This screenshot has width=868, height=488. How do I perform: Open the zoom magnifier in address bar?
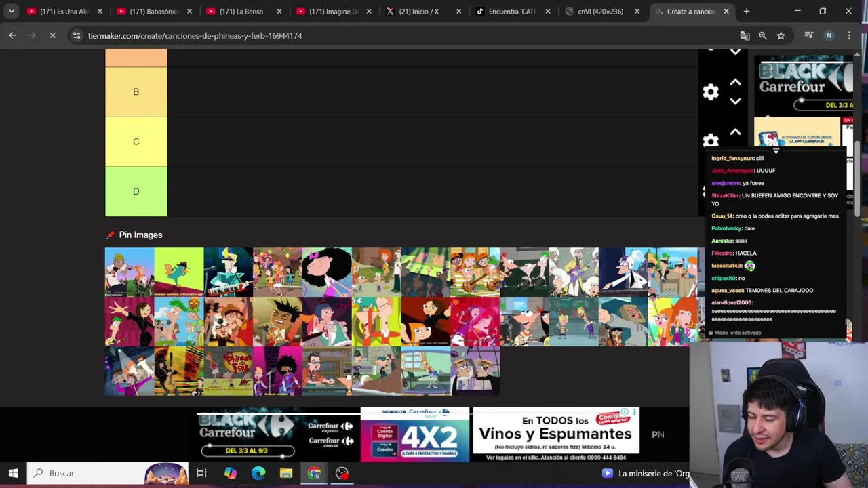click(x=763, y=35)
